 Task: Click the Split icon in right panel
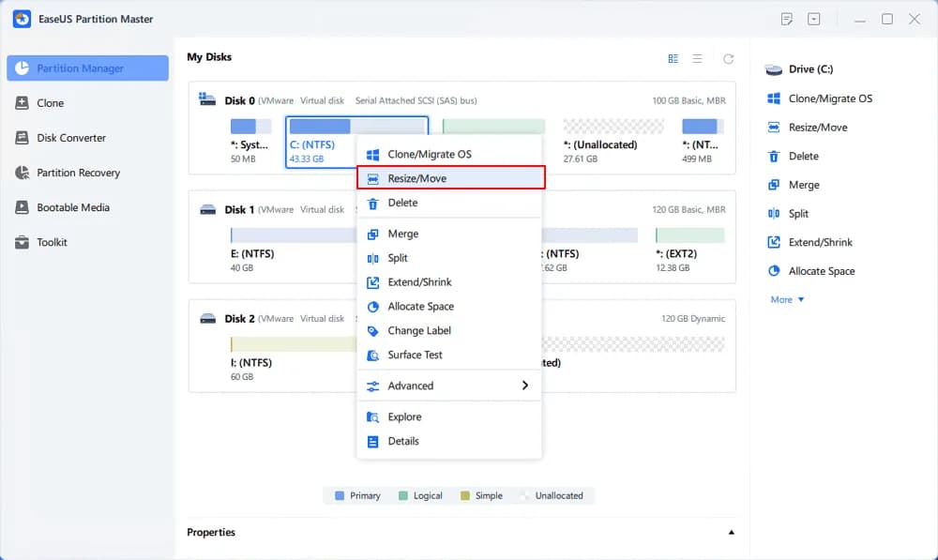click(774, 214)
